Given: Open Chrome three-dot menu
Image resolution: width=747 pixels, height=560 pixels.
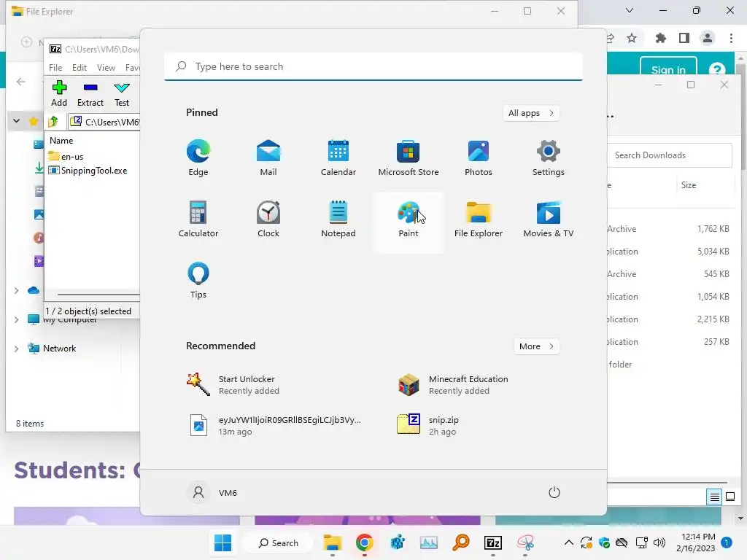Looking at the screenshot, I should point(731,38).
